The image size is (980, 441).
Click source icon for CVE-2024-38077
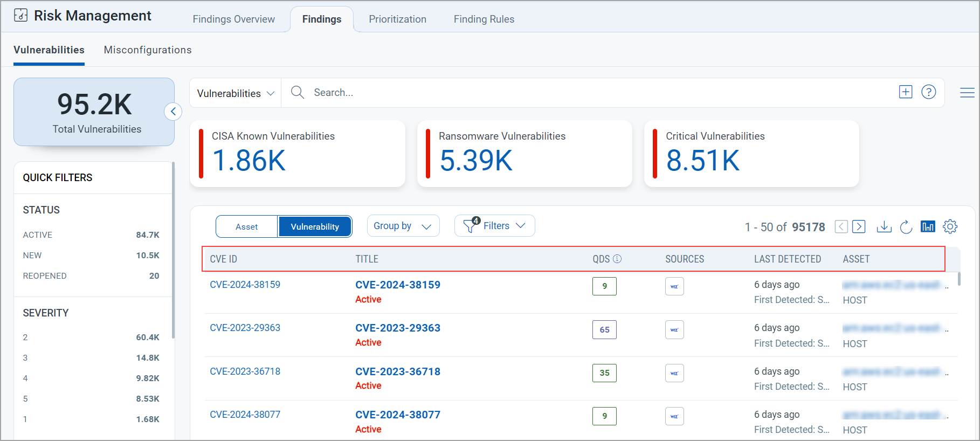tap(674, 416)
